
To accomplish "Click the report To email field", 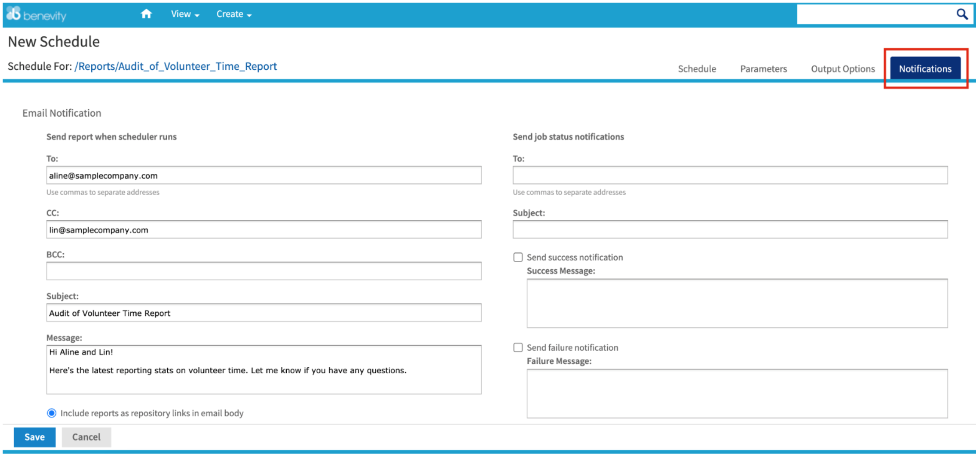I will tap(263, 175).
